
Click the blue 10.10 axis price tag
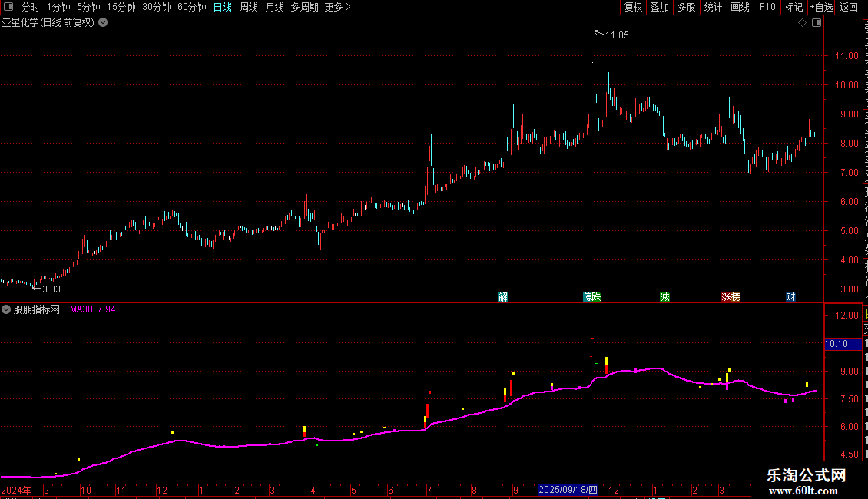tap(843, 344)
